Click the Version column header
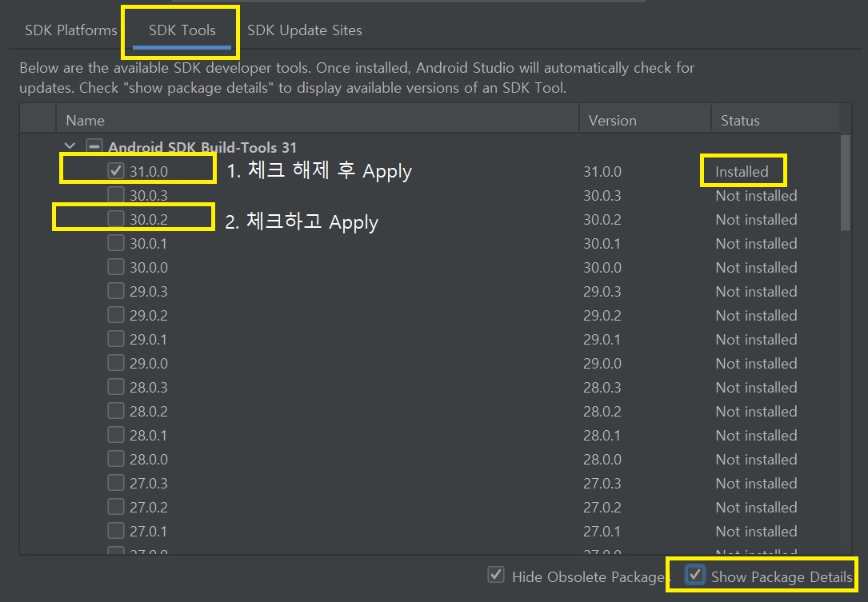Viewport: 868px width, 602px height. [645, 120]
